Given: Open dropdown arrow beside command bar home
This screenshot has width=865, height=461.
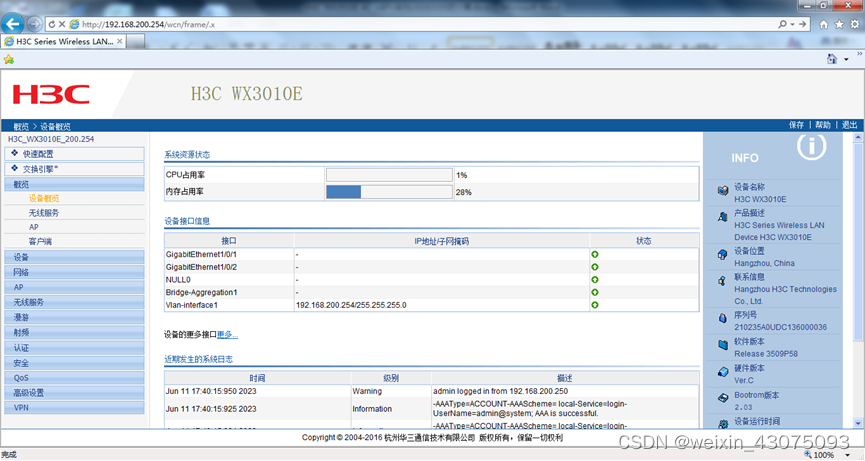Looking at the screenshot, I should 846,60.
